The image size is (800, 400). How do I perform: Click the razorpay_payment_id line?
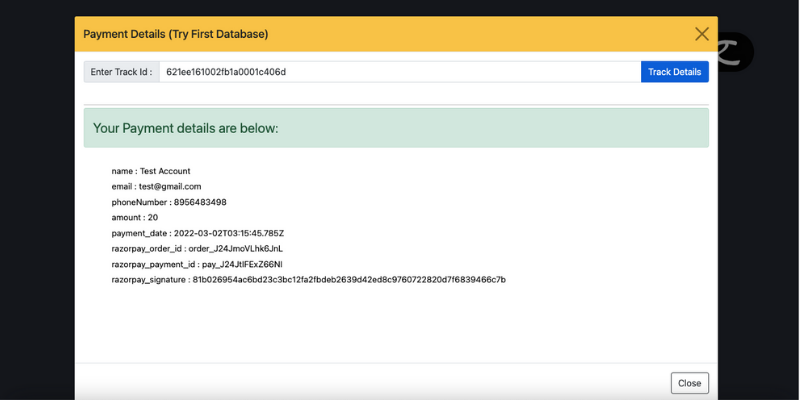(197, 264)
